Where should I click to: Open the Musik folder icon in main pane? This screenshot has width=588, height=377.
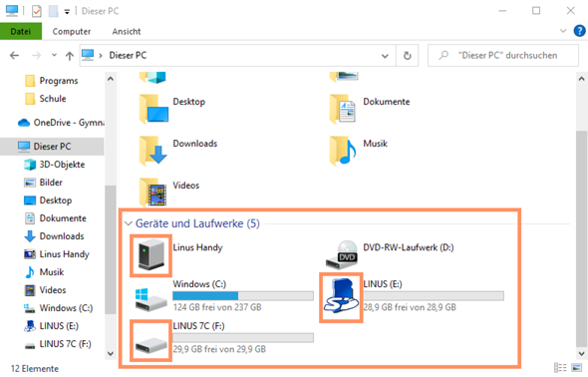(x=343, y=151)
